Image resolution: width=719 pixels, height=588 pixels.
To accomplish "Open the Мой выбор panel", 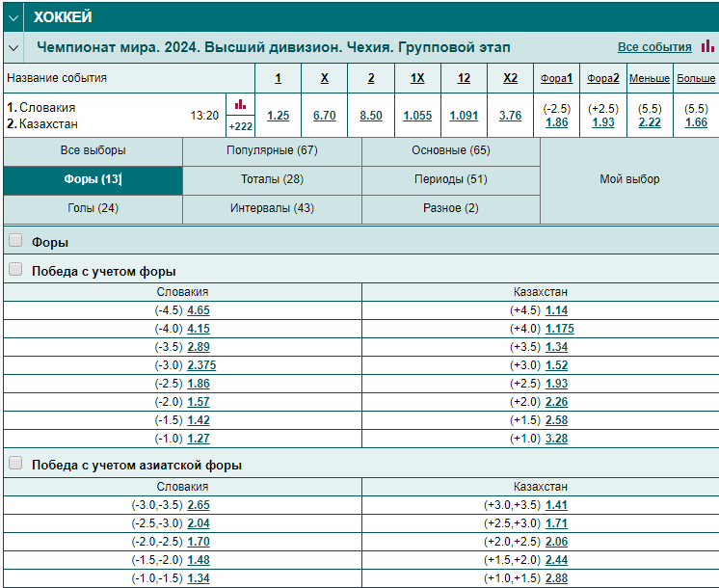I will tap(629, 180).
